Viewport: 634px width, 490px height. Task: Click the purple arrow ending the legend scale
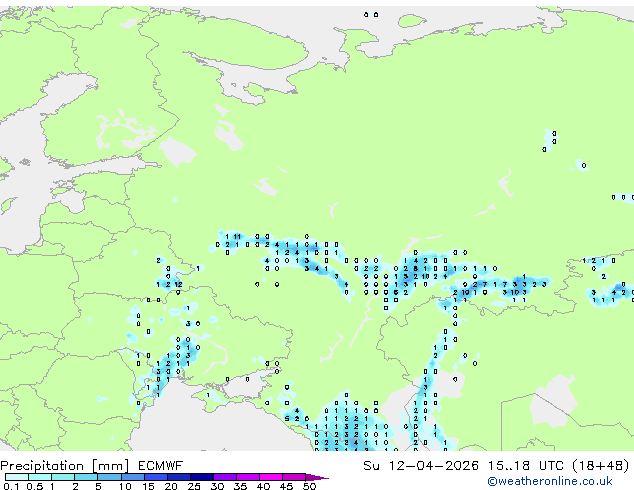317,477
